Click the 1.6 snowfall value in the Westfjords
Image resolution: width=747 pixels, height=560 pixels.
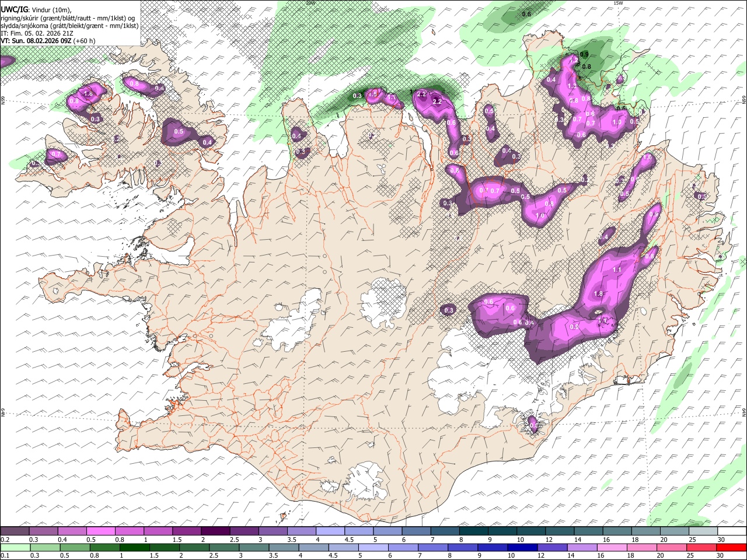tap(89, 93)
